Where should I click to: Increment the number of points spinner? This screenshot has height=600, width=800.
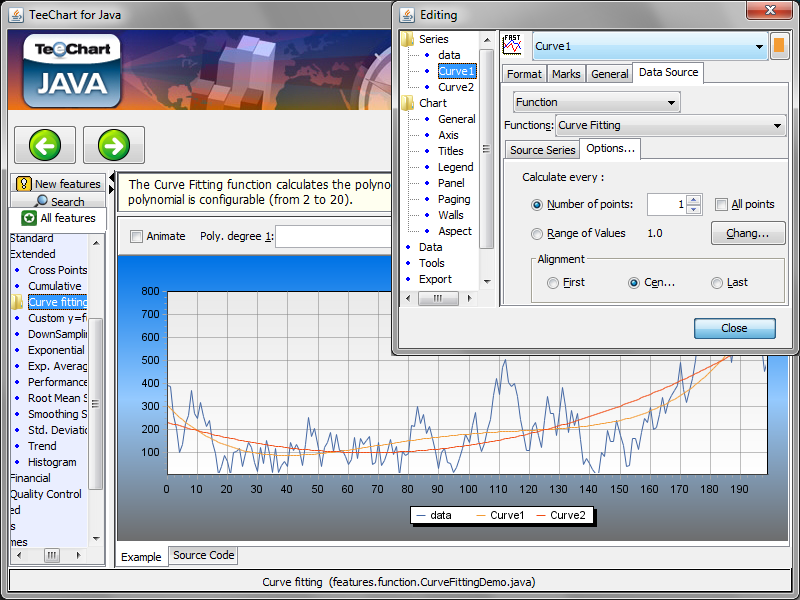(693, 199)
